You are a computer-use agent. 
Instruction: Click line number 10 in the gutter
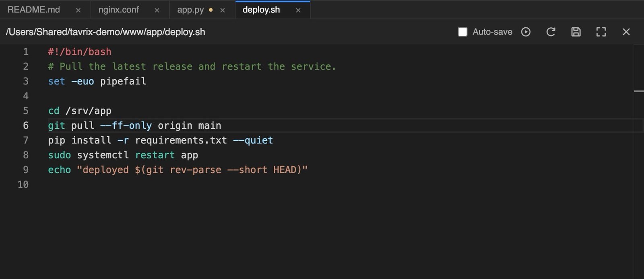coord(23,185)
